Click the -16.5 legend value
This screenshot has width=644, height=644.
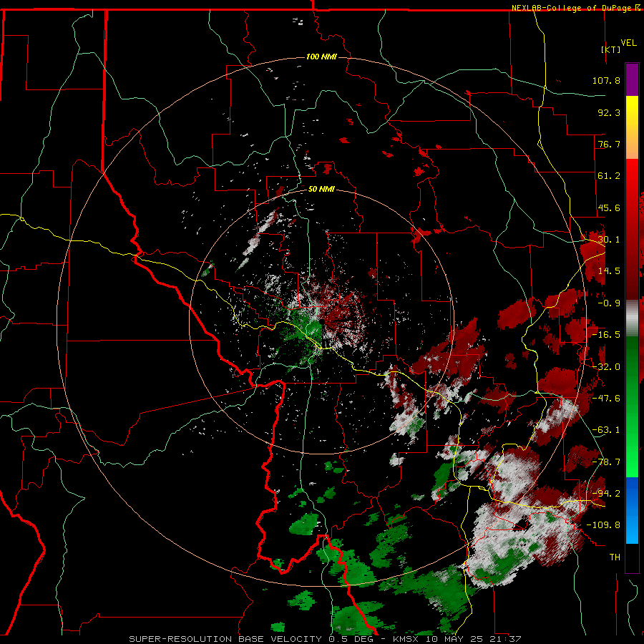click(606, 335)
